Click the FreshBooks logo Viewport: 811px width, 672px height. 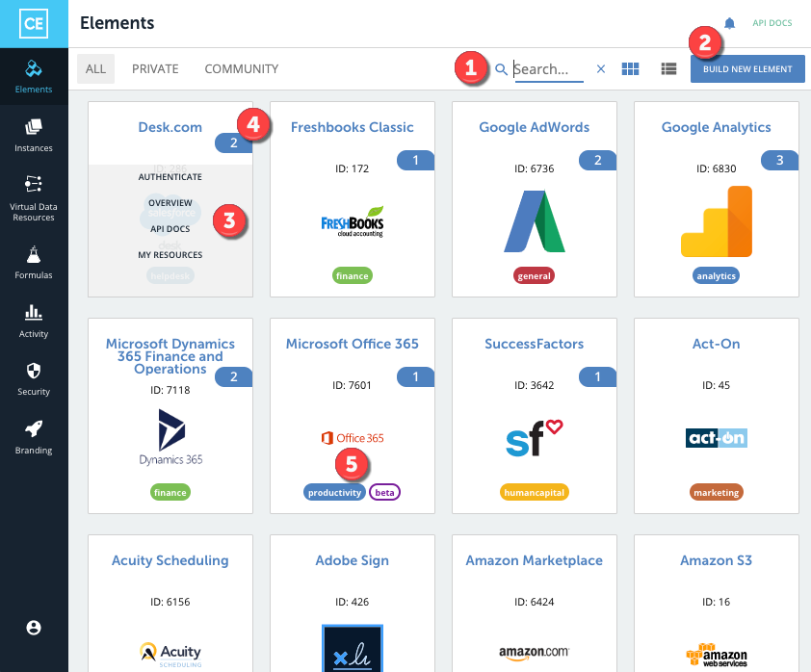[x=353, y=222]
